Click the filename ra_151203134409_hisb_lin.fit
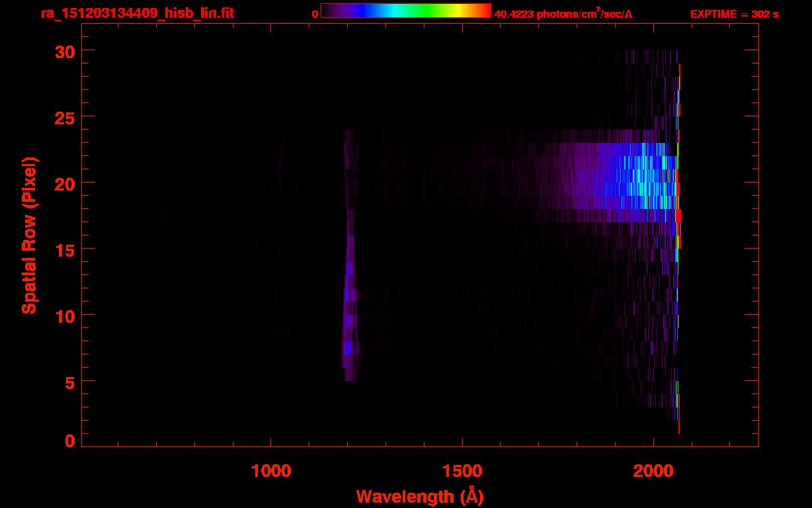This screenshot has width=812, height=508. pos(137,13)
